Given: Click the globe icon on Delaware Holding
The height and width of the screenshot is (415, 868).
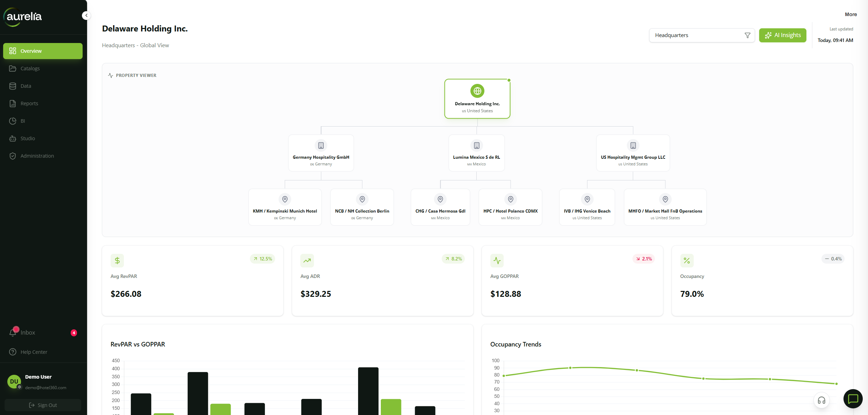Looking at the screenshot, I should click(477, 91).
